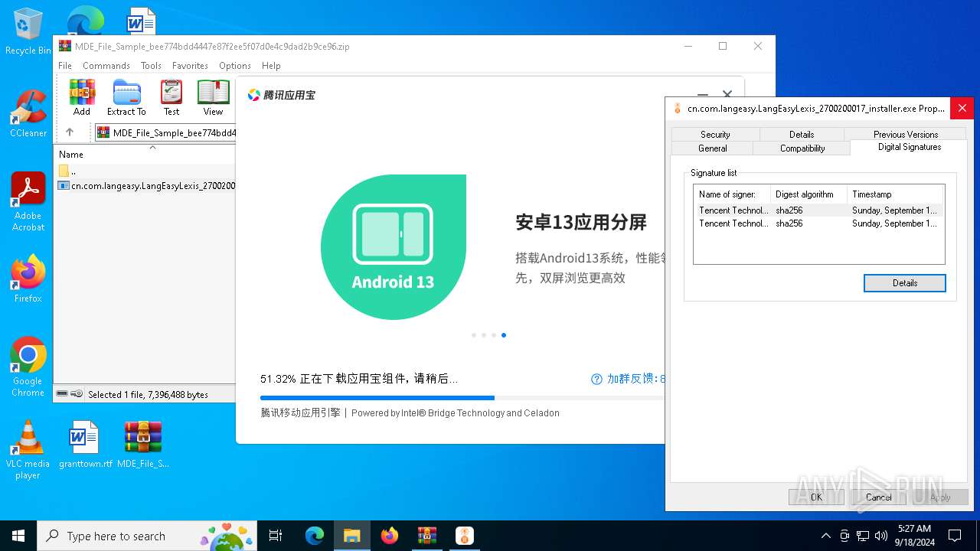
Task: Click the WinRAR archive path address field
Action: (x=166, y=132)
